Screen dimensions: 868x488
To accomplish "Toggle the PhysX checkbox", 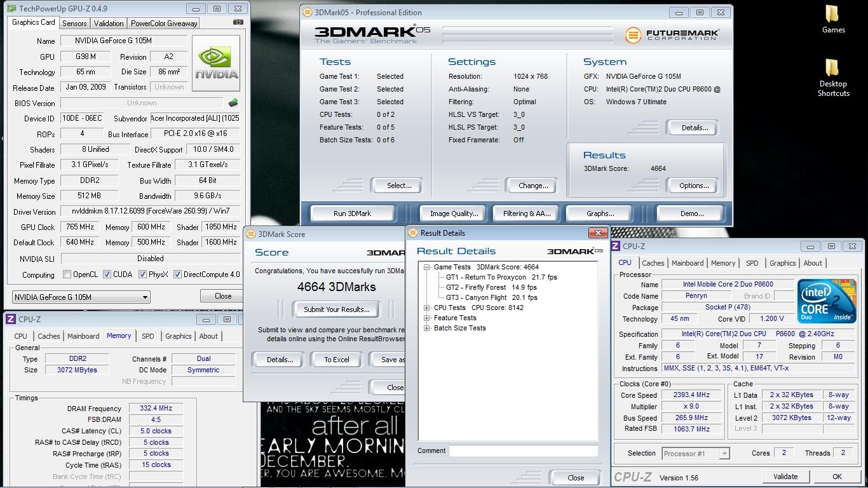I will (x=142, y=274).
